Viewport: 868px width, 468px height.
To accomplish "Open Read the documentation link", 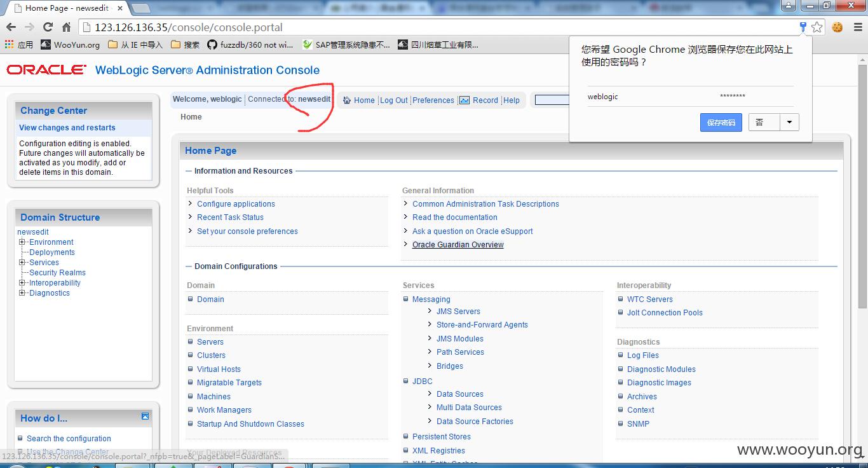I will pos(454,217).
